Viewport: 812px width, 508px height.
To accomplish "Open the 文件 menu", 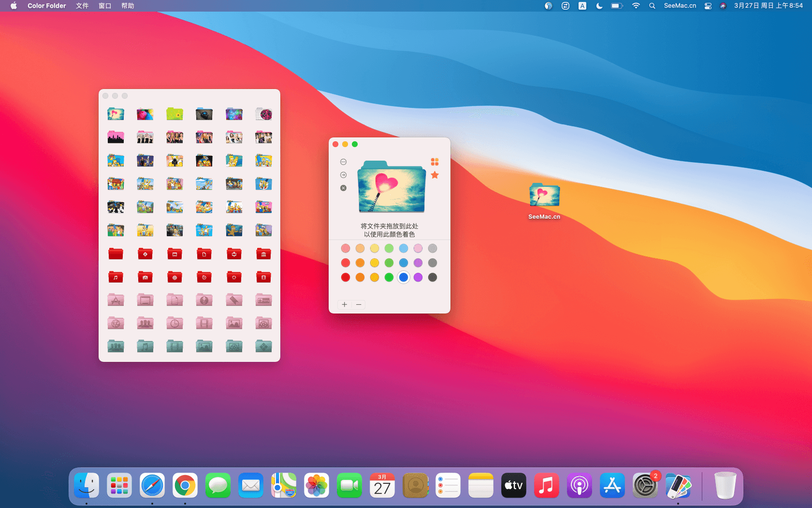I will [x=82, y=6].
